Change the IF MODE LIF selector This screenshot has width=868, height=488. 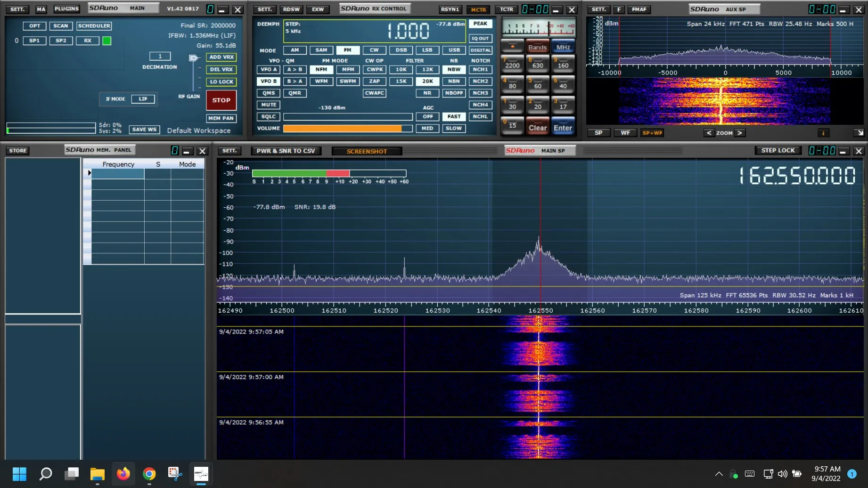[x=143, y=99]
